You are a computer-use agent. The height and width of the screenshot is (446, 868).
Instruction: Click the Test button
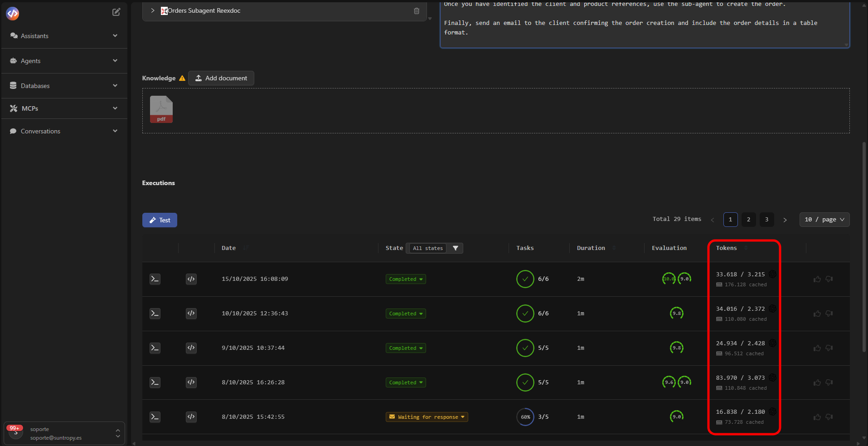coord(160,220)
